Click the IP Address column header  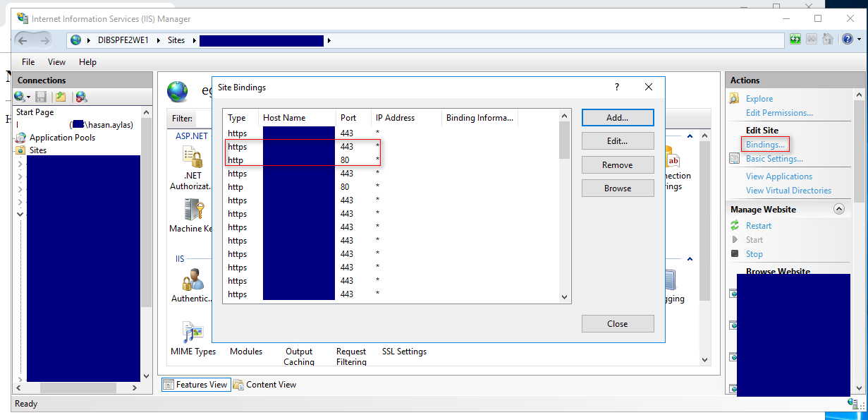tap(406, 118)
